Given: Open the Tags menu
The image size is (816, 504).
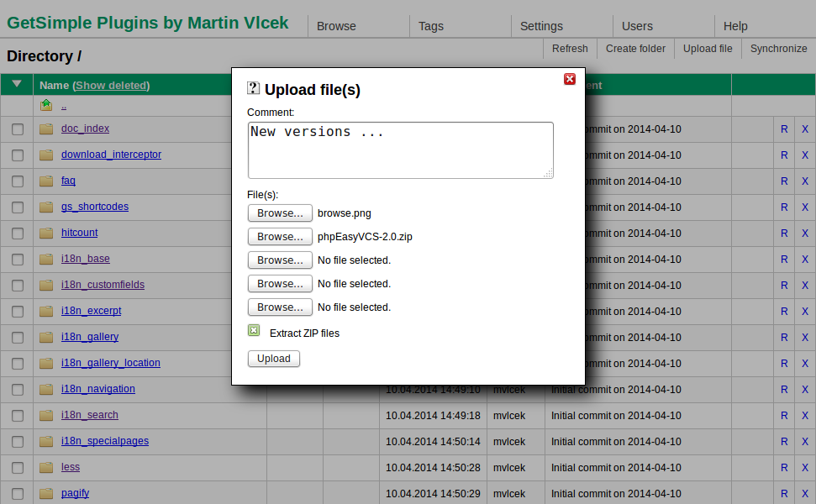Looking at the screenshot, I should tap(431, 26).
